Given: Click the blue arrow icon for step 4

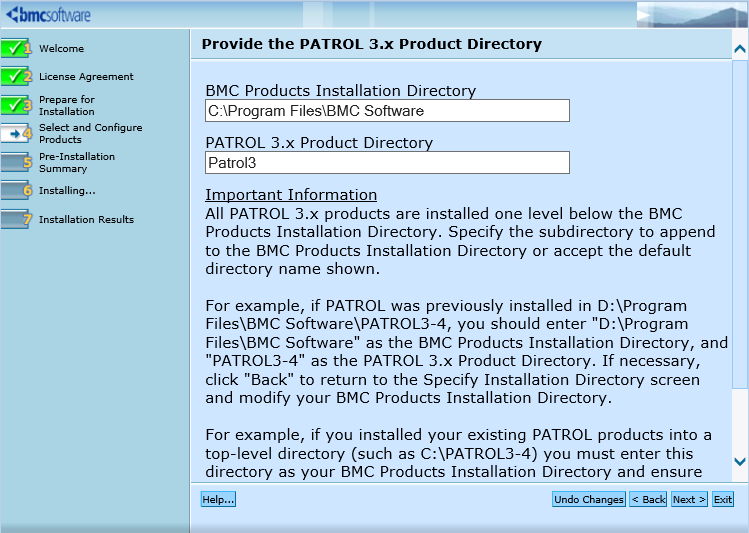Looking at the screenshot, I should (x=15, y=134).
